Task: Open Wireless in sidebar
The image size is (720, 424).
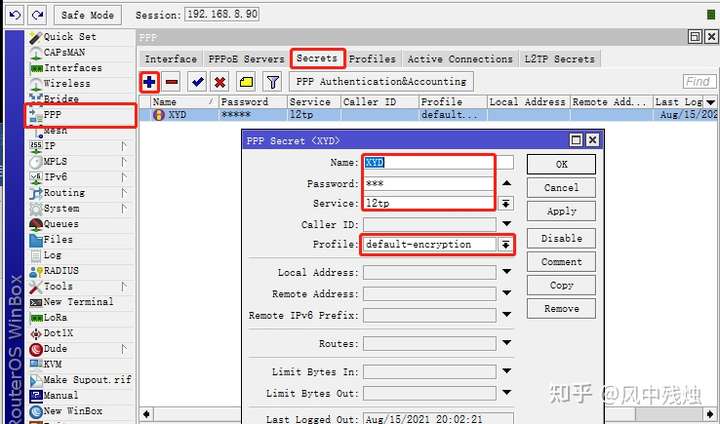Action: click(67, 84)
